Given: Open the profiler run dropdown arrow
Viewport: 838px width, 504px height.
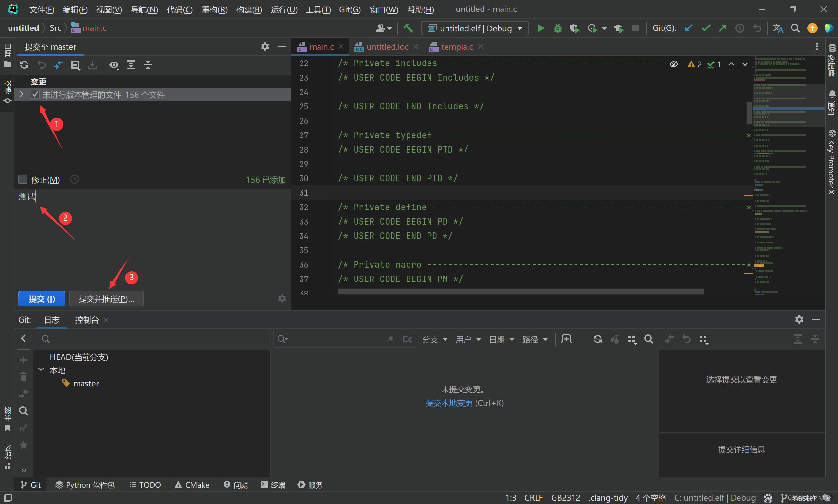Looking at the screenshot, I should [604, 28].
